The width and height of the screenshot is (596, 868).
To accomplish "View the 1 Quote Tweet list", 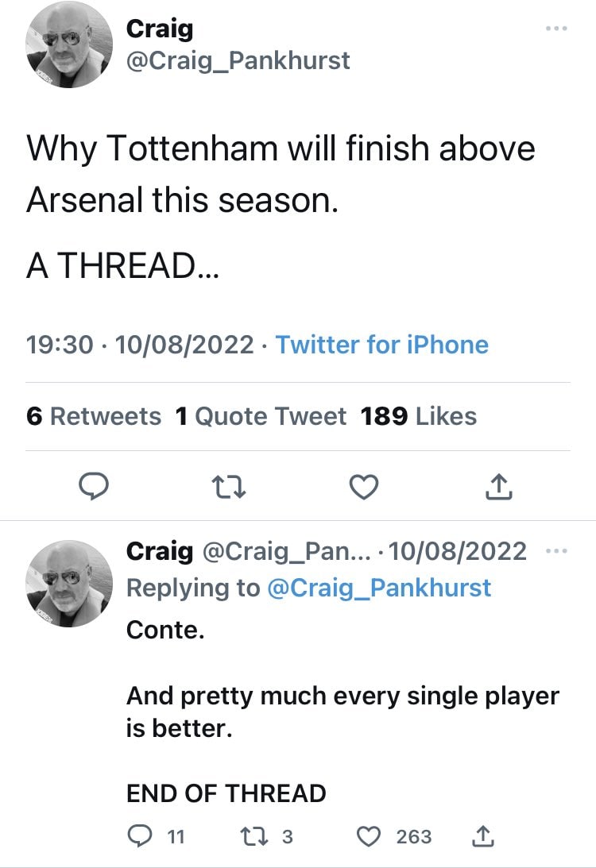I will coord(261,416).
